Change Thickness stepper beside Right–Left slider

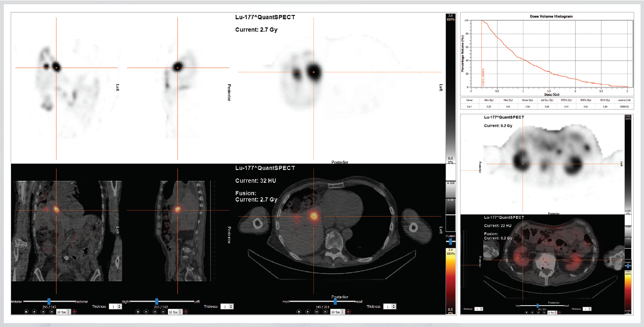(x=227, y=306)
